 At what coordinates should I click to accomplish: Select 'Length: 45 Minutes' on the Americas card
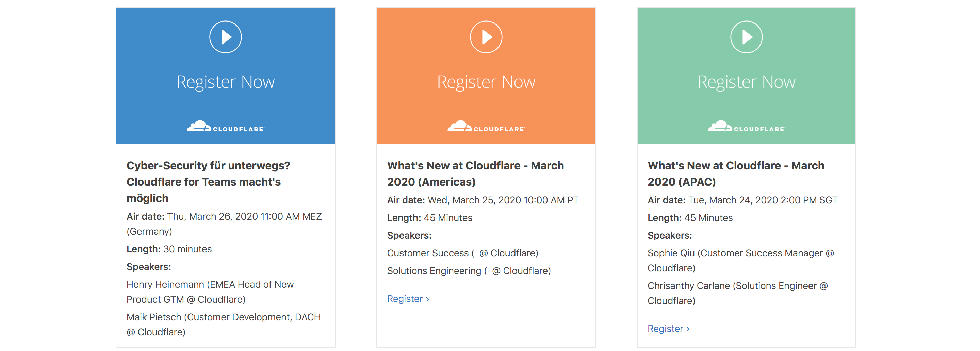[x=429, y=218]
